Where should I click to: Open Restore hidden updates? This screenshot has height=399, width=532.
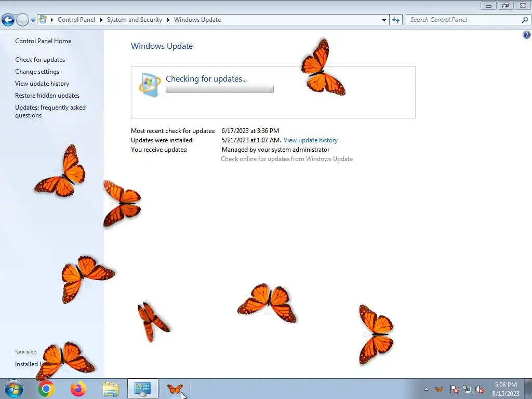47,96
